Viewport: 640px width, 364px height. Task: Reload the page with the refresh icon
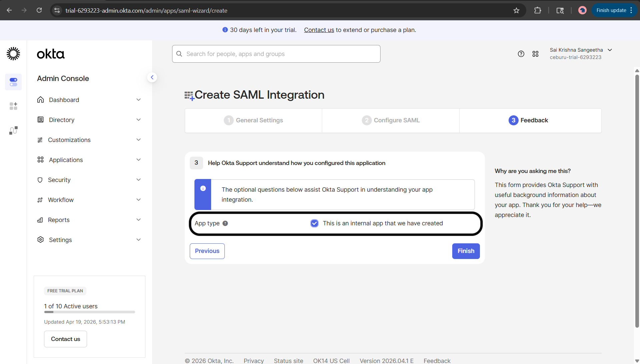pos(39,10)
